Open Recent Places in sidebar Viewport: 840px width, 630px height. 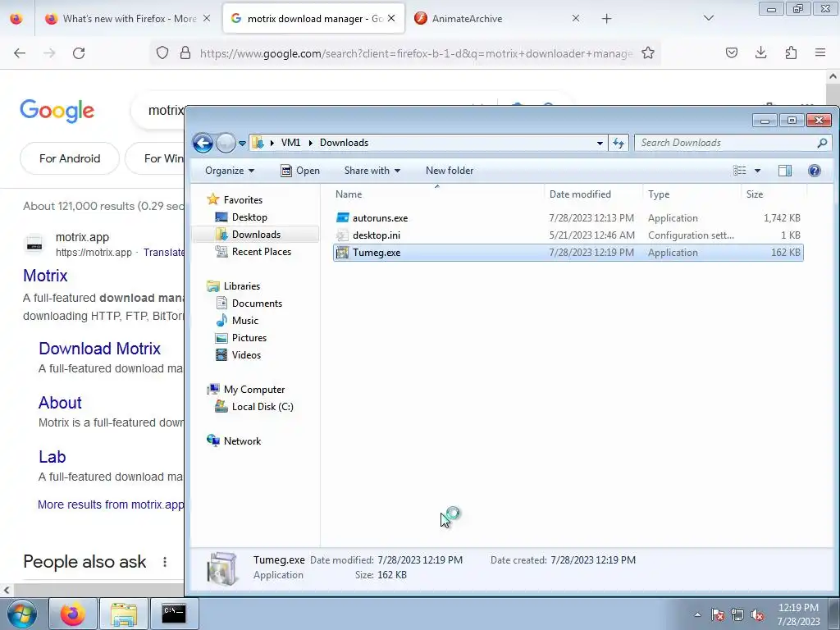262,251
